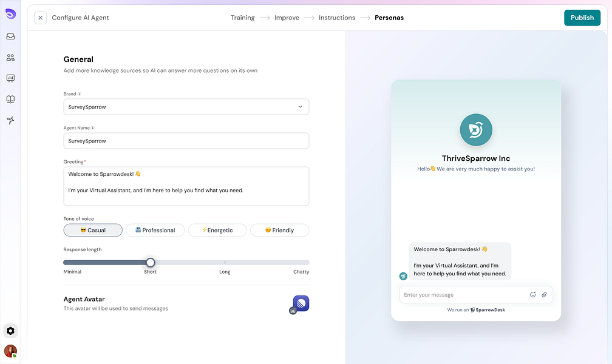Click the welcome message bubble in preview
This screenshot has width=612, height=364.
[x=460, y=261]
